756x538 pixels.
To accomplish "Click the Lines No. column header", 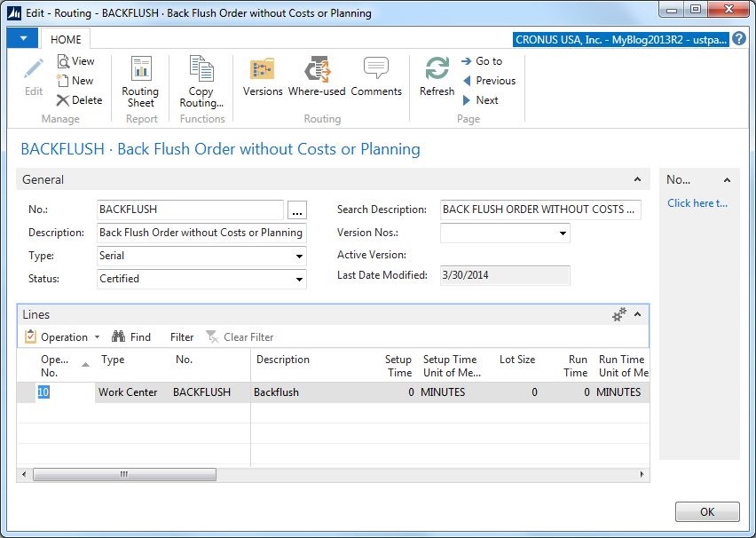I will [184, 360].
